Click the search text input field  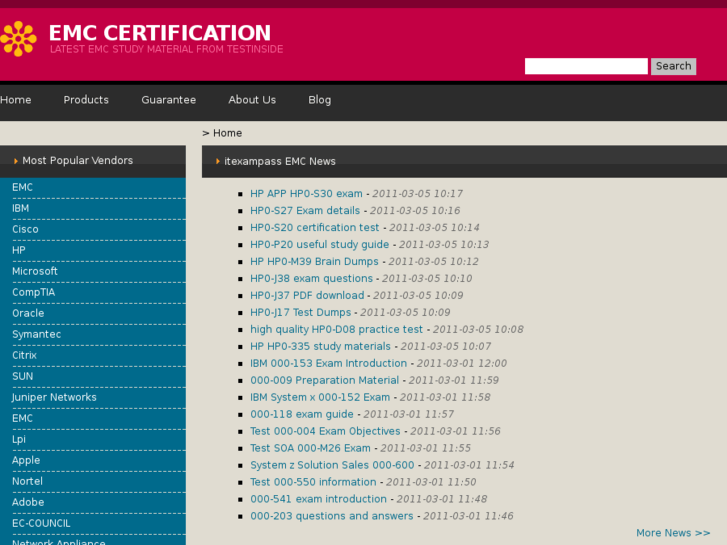(x=586, y=66)
